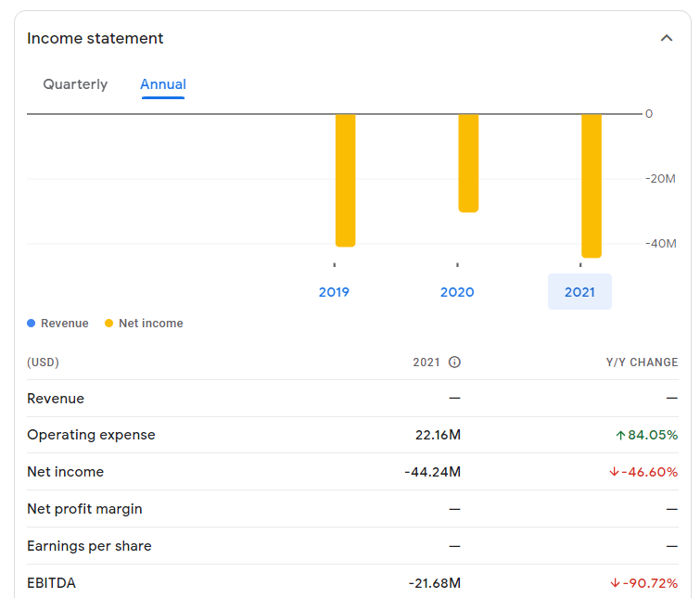Click the 2019 year label
Image resolution: width=700 pixels, height=598 pixels.
click(x=334, y=292)
